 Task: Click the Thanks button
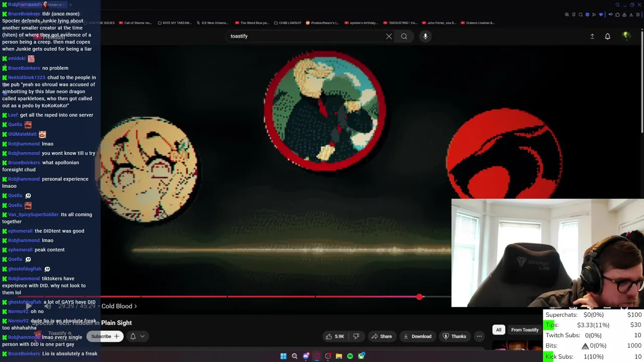coord(454,336)
